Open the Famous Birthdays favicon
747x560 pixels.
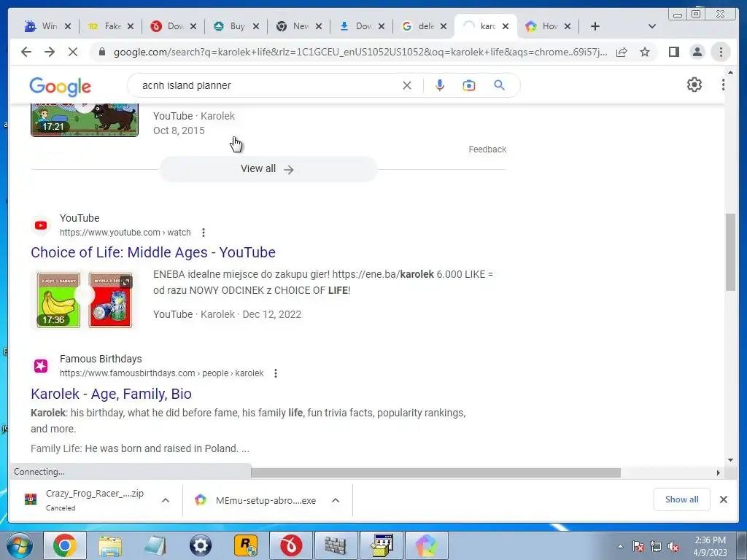pyautogui.click(x=41, y=366)
